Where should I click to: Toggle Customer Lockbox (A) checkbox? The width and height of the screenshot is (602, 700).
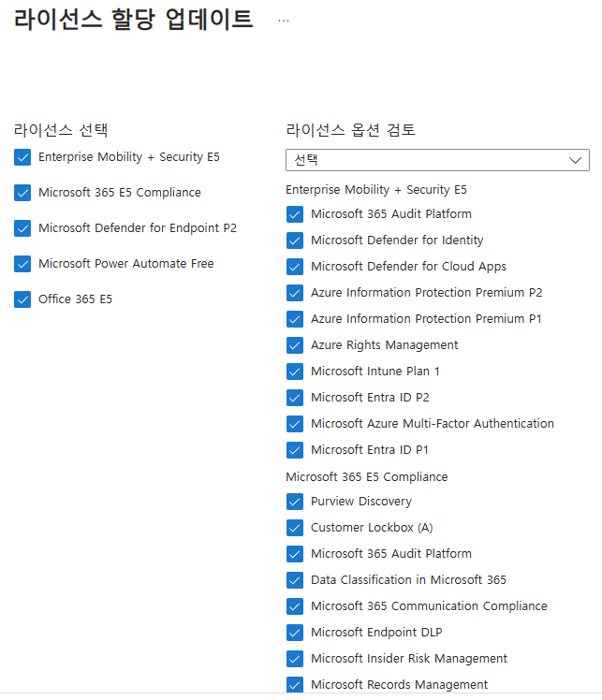(x=295, y=528)
